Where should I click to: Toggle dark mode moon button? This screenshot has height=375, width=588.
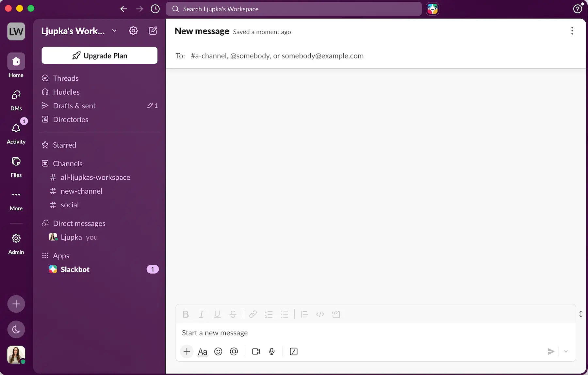(16, 329)
